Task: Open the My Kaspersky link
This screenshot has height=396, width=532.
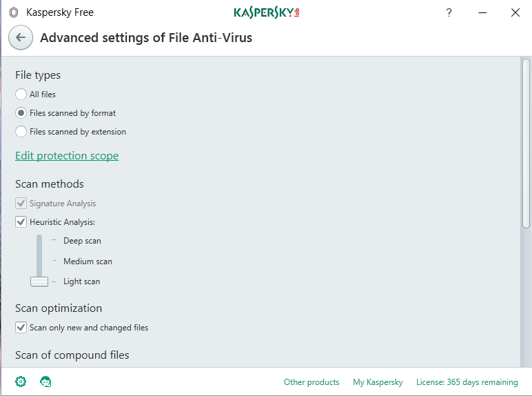Action: pyautogui.click(x=378, y=382)
